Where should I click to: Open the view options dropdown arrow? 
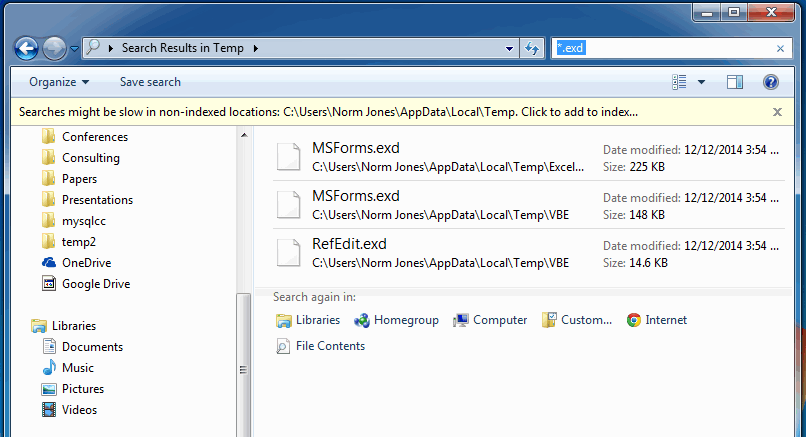[701, 82]
